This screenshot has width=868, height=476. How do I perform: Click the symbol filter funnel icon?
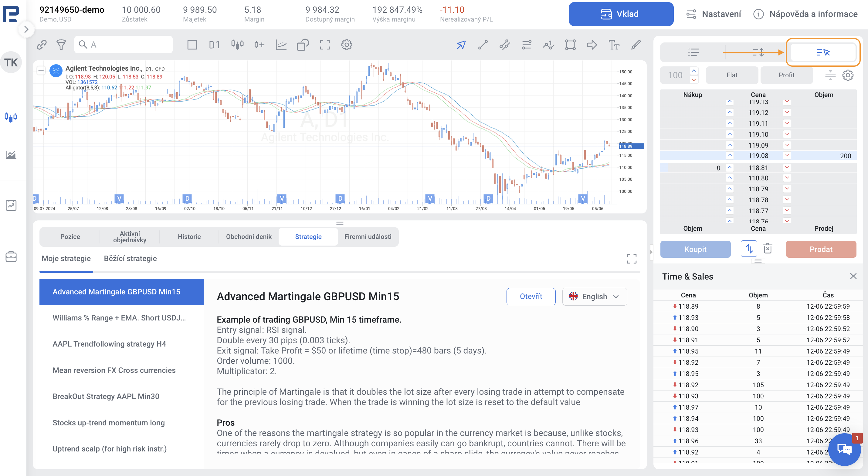click(x=61, y=45)
